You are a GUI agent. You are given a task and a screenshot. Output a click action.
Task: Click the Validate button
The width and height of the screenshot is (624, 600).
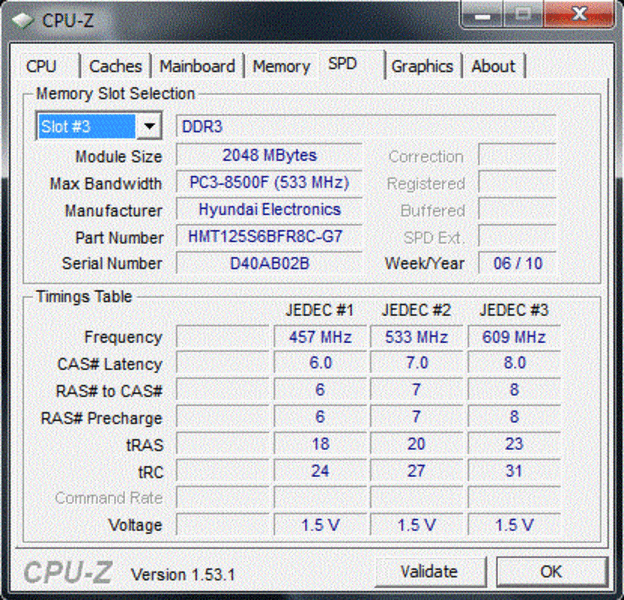[x=429, y=571]
